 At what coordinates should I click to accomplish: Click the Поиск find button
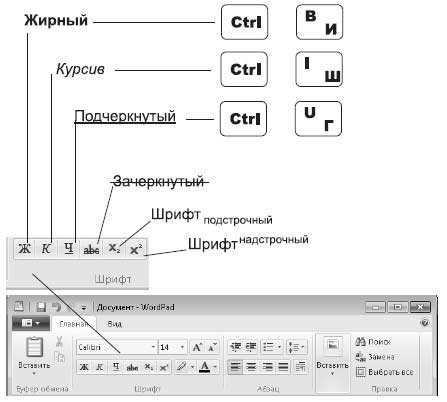pyautogui.click(x=373, y=342)
